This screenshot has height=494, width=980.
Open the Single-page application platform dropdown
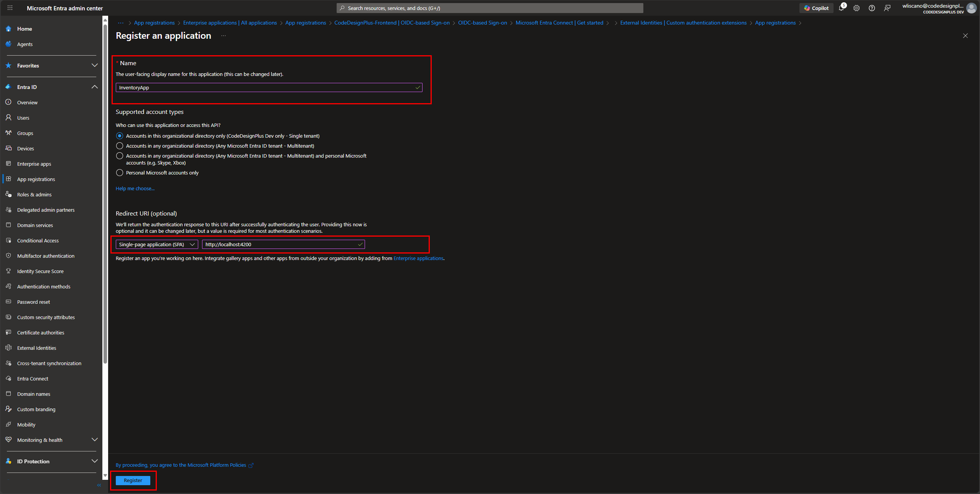(157, 244)
